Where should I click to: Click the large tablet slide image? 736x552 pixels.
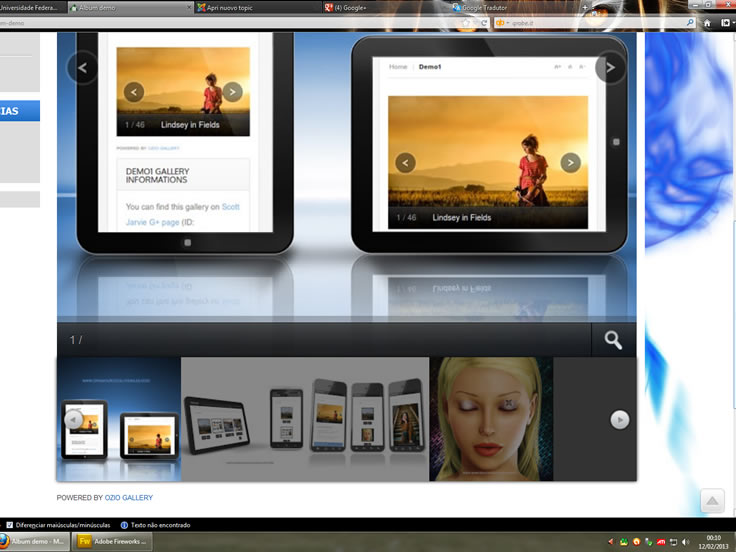pyautogui.click(x=346, y=177)
